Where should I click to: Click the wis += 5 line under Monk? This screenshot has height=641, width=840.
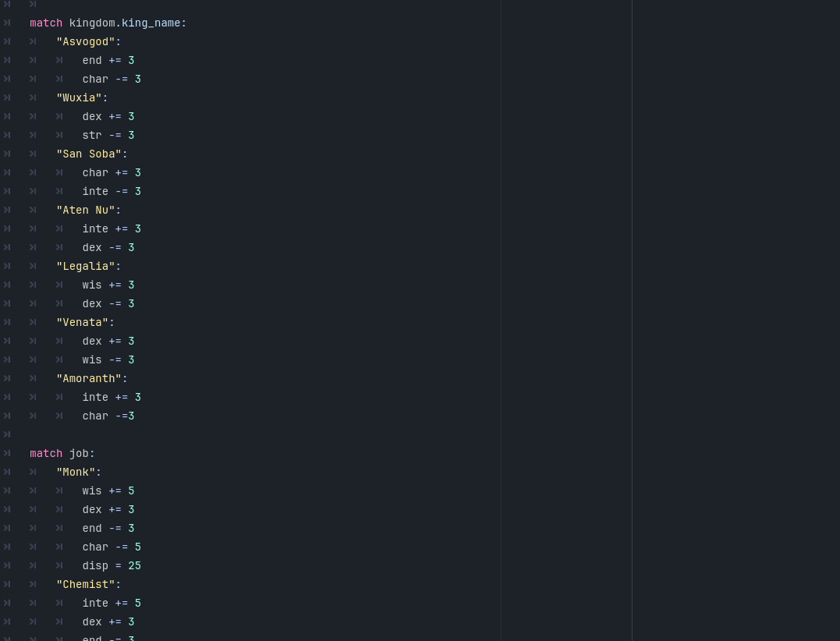click(108, 491)
